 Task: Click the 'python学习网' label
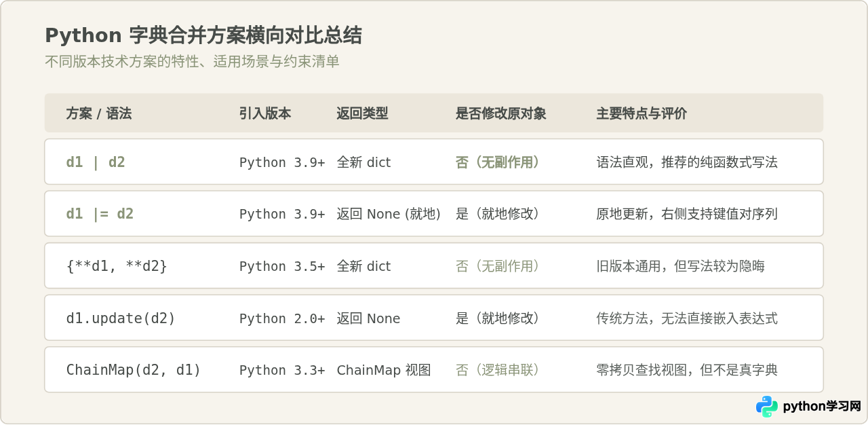(x=822, y=407)
